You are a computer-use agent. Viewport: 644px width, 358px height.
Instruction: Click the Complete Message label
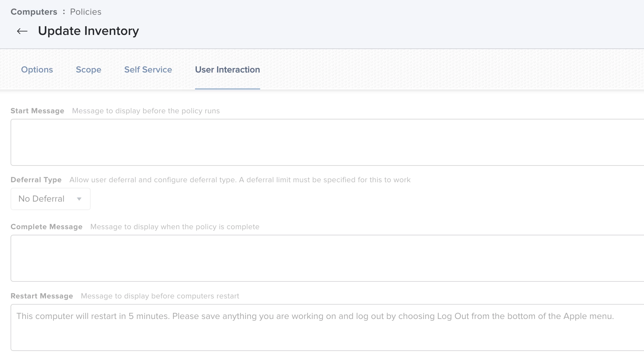[46, 227]
